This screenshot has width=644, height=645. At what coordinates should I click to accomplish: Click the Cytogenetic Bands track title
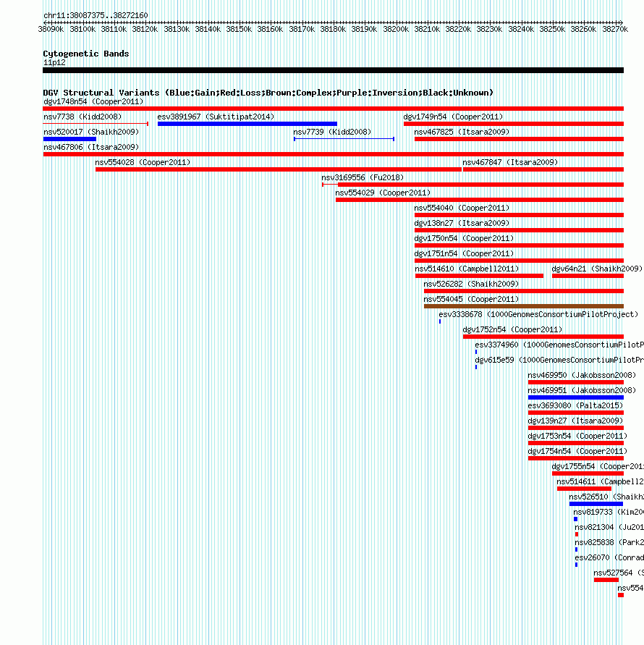coord(86,54)
